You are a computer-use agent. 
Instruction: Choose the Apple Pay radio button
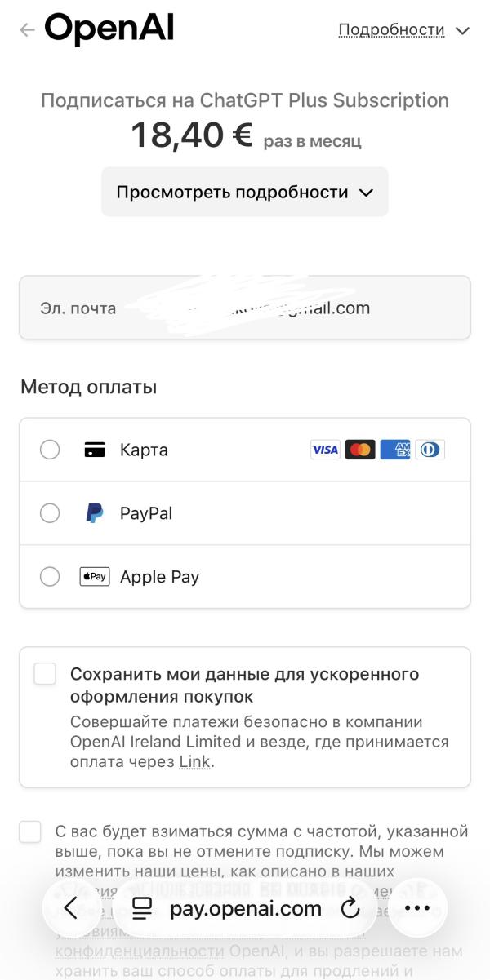[50, 577]
